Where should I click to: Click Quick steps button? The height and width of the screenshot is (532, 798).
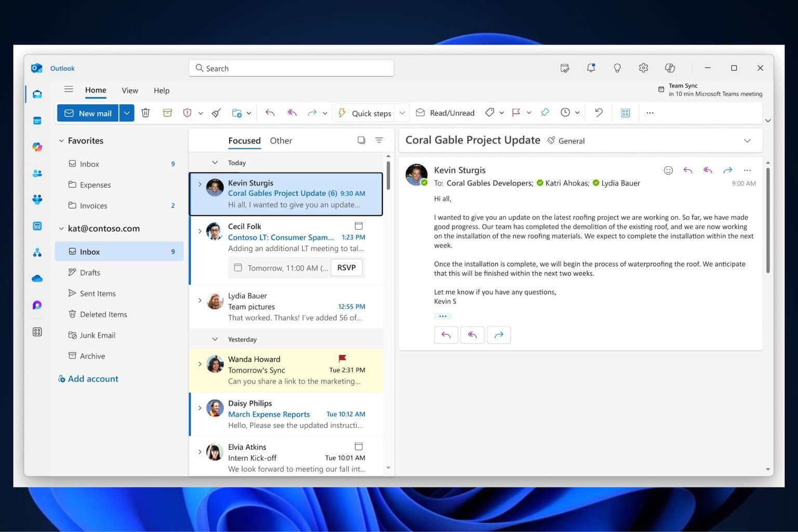(365, 113)
